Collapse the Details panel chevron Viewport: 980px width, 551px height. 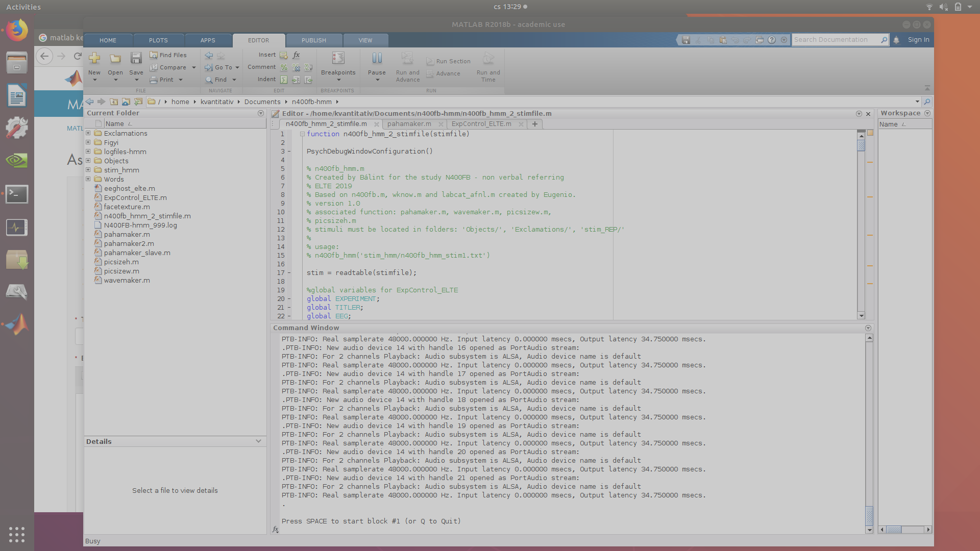point(258,441)
